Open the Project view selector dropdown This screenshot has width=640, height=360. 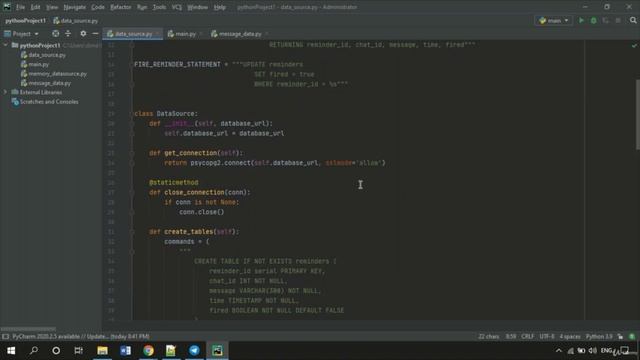[x=22, y=34]
